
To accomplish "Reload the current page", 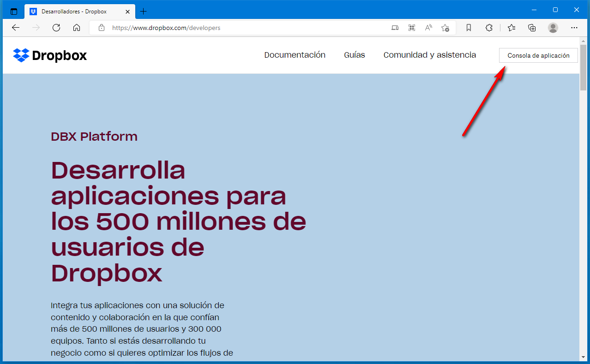I will (x=56, y=28).
